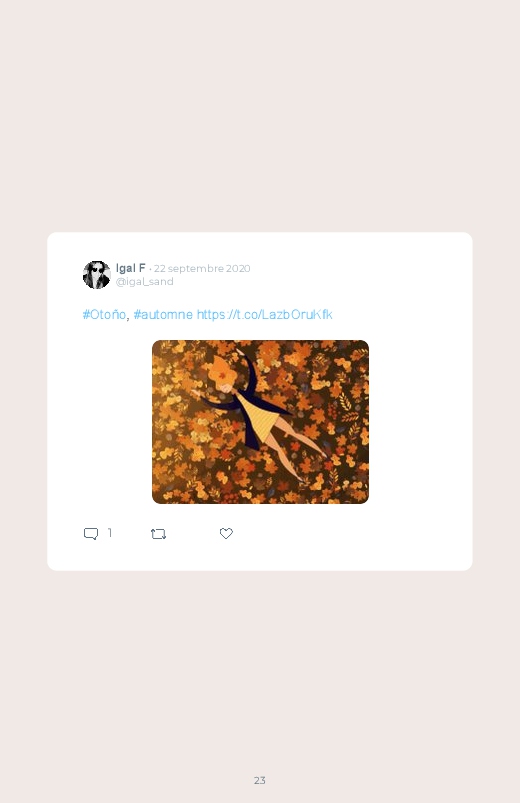Screen dimensions: 520x803
Task: Follow the #Otoño hashtag
Action: tap(104, 314)
